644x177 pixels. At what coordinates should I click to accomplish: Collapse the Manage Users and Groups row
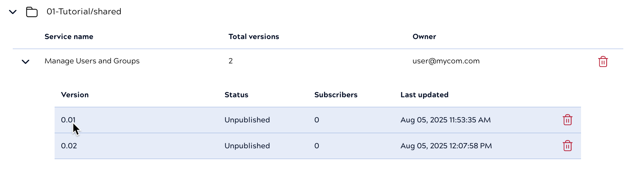click(x=26, y=62)
